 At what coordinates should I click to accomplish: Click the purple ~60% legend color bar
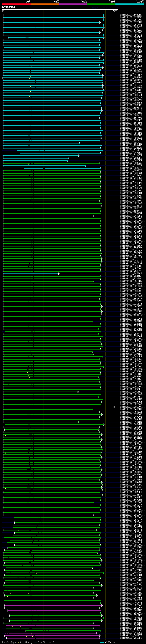[73, 4]
